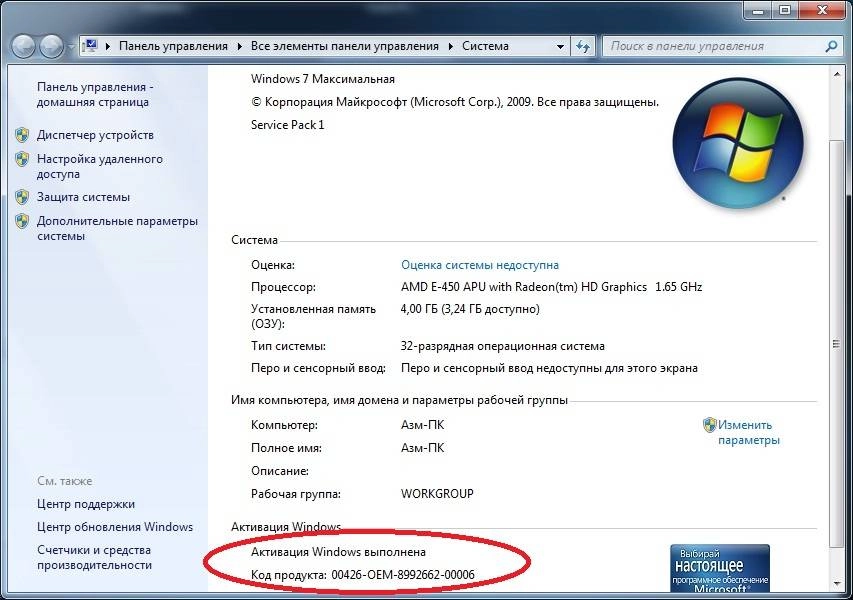Click 'Активация Windows выполнена' text
853x600 pixels.
click(x=338, y=552)
